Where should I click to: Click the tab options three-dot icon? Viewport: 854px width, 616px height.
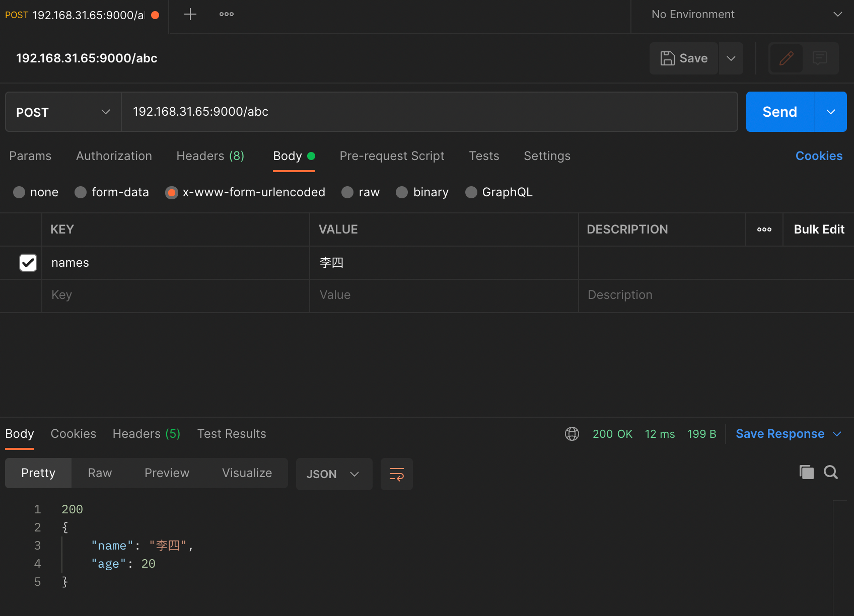227,14
